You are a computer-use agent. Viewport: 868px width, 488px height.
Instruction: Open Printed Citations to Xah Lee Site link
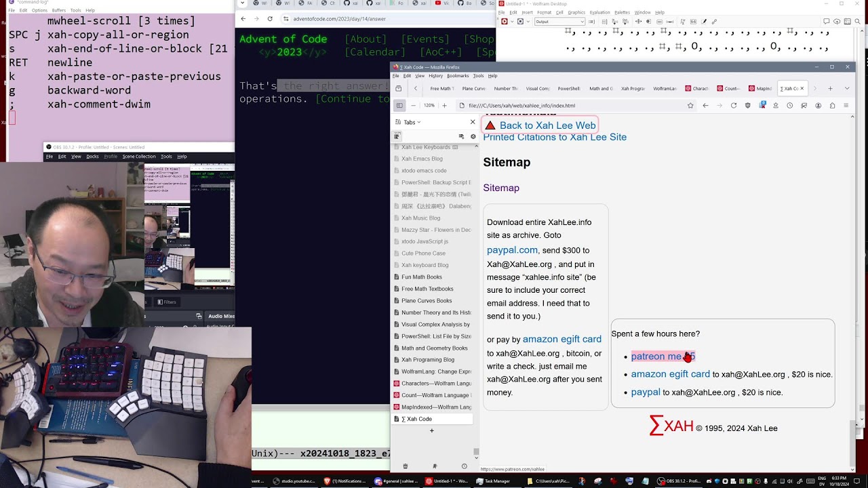[555, 137]
